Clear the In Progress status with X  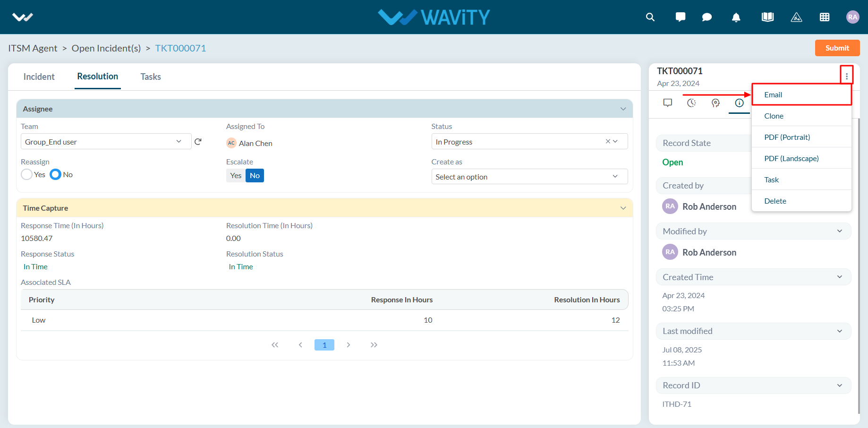click(608, 141)
